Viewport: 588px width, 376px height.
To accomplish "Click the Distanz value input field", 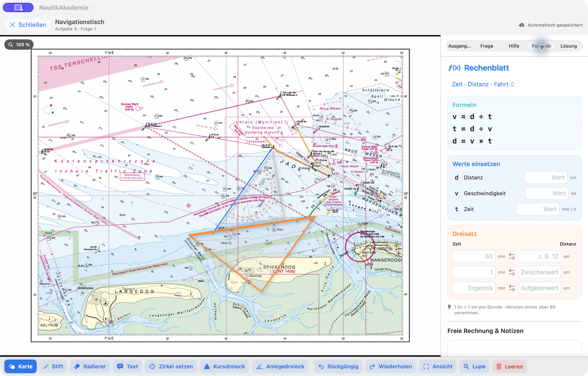I will [546, 178].
